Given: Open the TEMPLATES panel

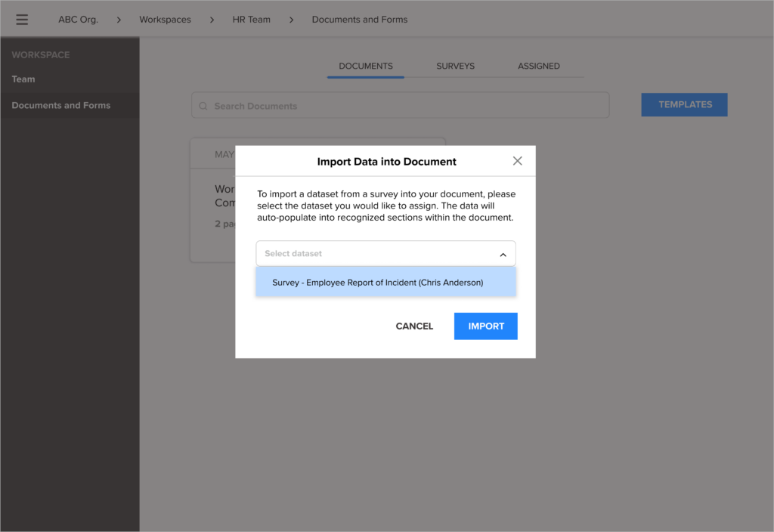Looking at the screenshot, I should pyautogui.click(x=683, y=104).
